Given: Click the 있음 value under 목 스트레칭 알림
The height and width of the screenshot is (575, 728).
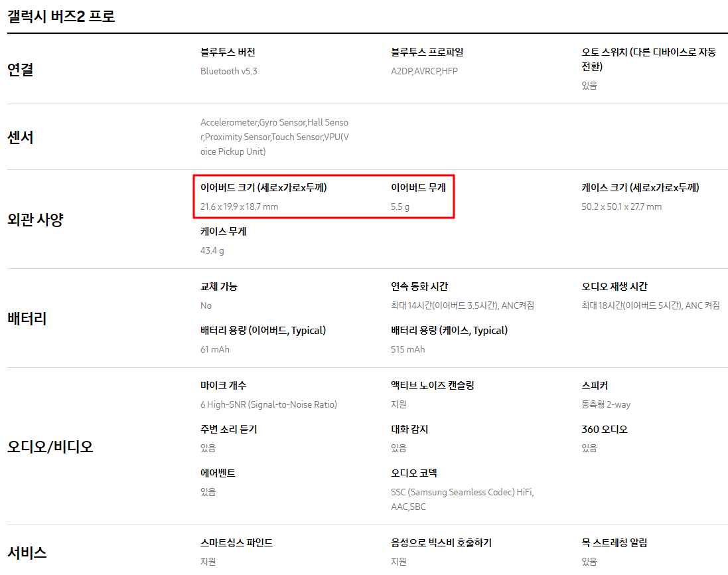Looking at the screenshot, I should point(589,562).
